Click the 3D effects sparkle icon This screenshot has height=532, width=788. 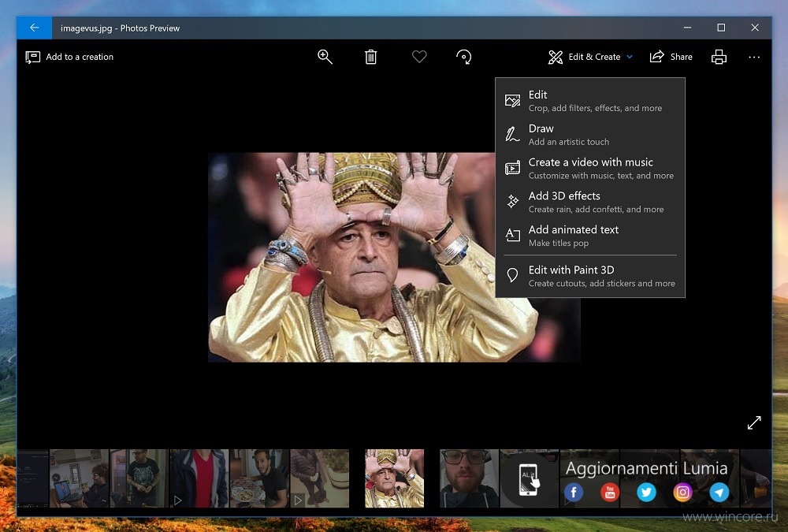(x=513, y=202)
